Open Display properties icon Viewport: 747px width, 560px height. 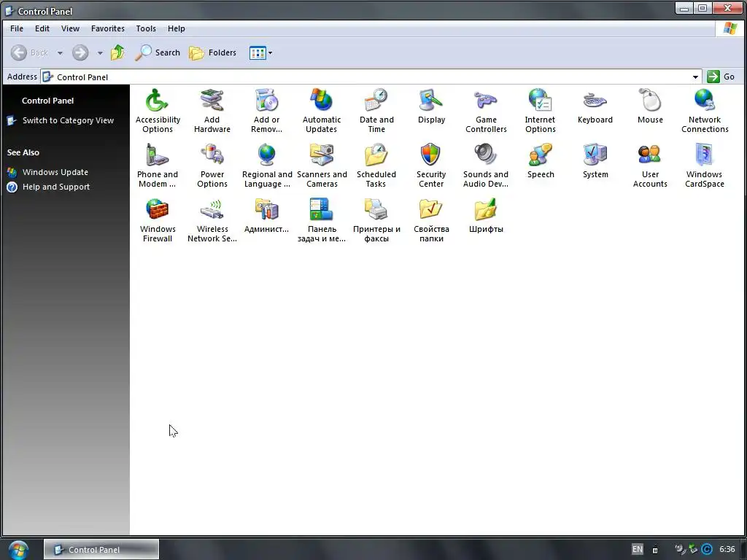pos(431,101)
